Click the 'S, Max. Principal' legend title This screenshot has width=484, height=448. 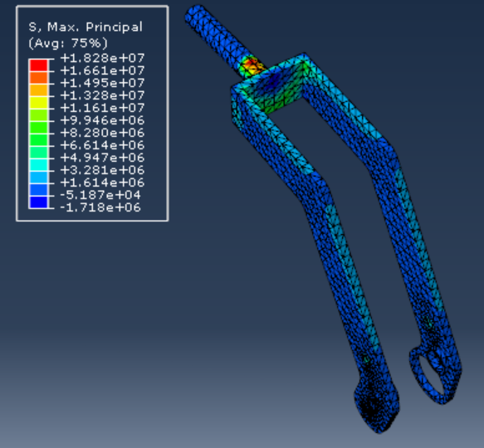(x=86, y=27)
